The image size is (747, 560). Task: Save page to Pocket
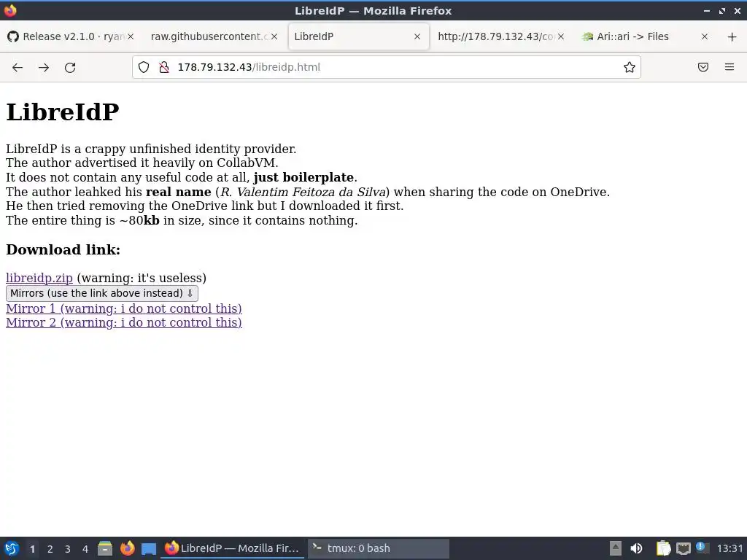(703, 67)
